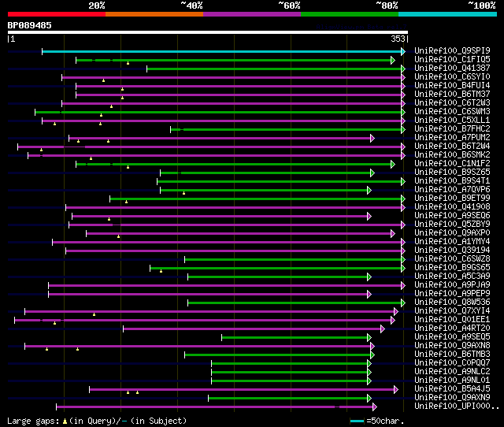
Task: Select the UniRef100_A1YMY4 label
Action: click(452, 242)
